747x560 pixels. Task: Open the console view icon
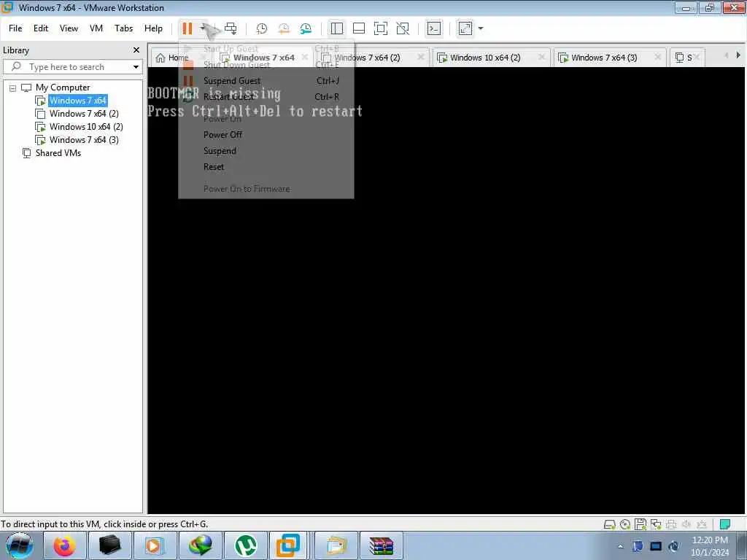click(x=434, y=28)
